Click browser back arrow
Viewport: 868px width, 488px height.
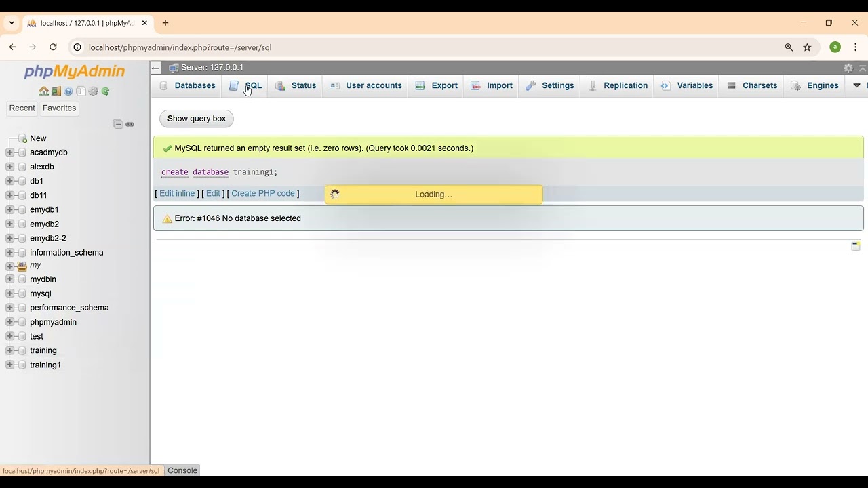click(12, 47)
